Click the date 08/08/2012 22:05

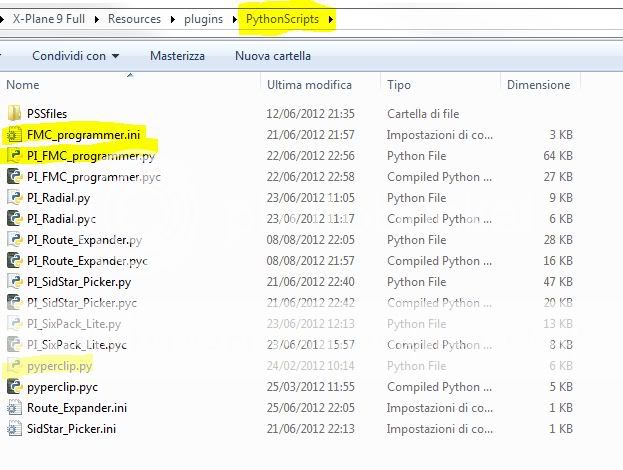[310, 240]
